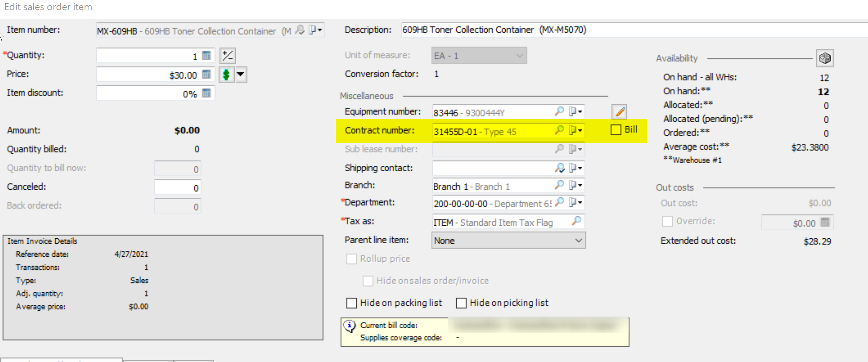Enable the Bill checkbox
The height and width of the screenshot is (362, 868).
[615, 129]
